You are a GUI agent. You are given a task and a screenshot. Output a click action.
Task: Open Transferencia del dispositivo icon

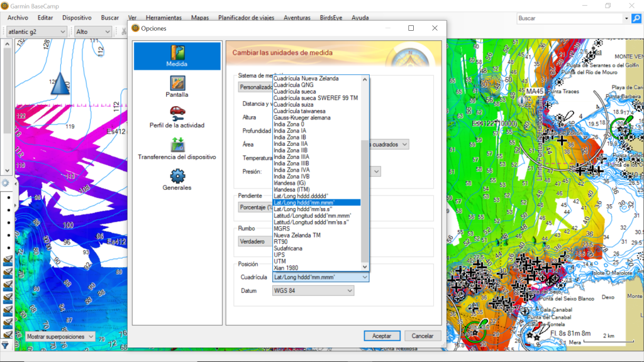177,144
